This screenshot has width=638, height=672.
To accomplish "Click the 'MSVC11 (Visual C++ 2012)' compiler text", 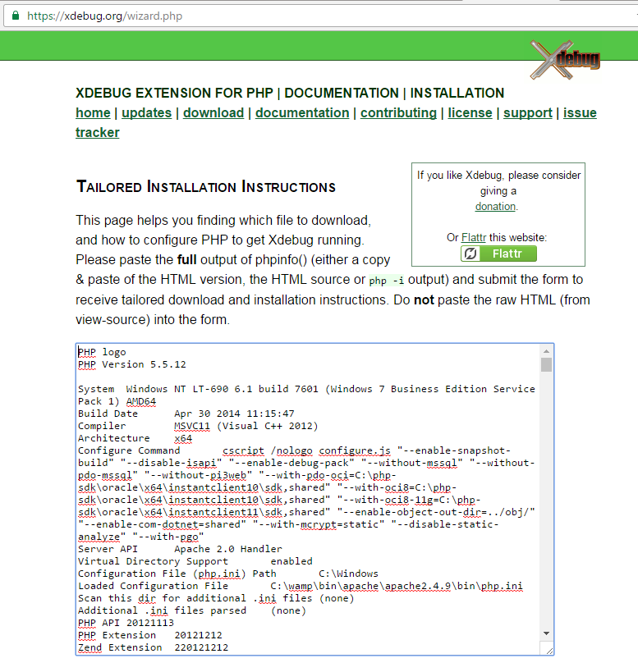I will [x=246, y=426].
